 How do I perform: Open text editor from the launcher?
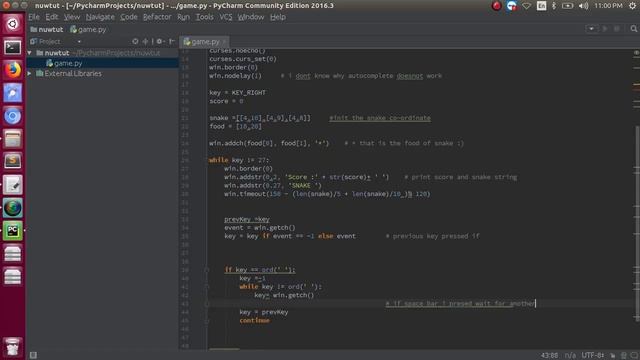pyautogui.click(x=13, y=185)
